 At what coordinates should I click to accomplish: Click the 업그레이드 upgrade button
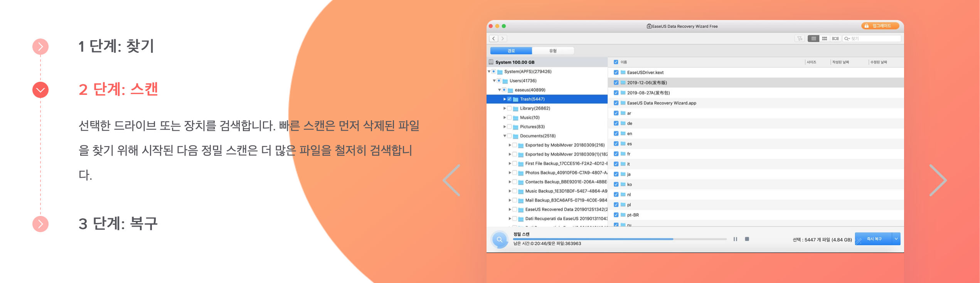881,26
